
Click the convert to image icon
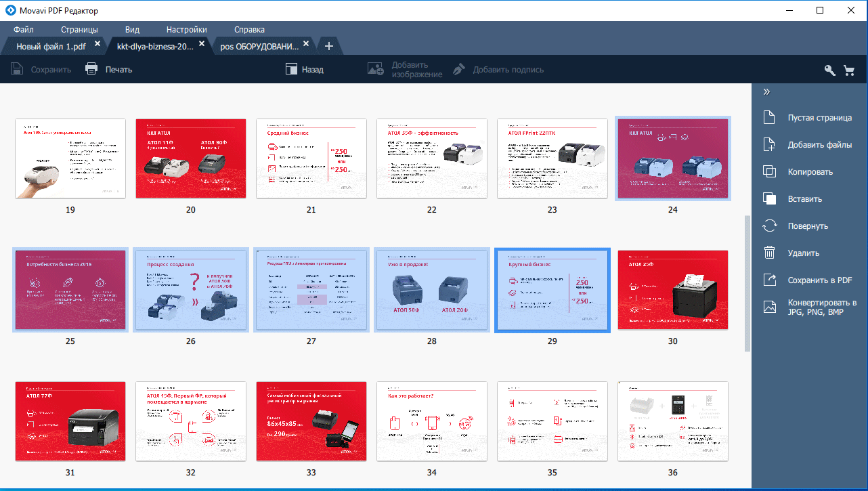click(x=769, y=307)
